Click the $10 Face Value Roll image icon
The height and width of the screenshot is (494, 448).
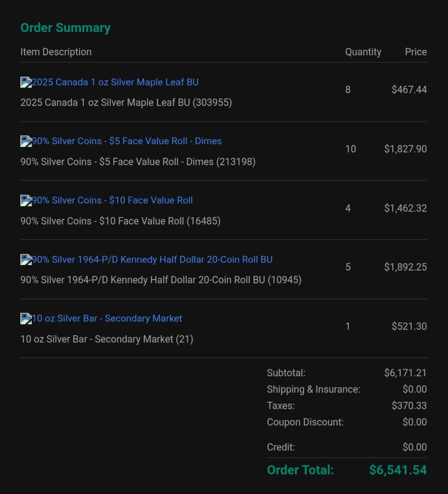point(26,201)
